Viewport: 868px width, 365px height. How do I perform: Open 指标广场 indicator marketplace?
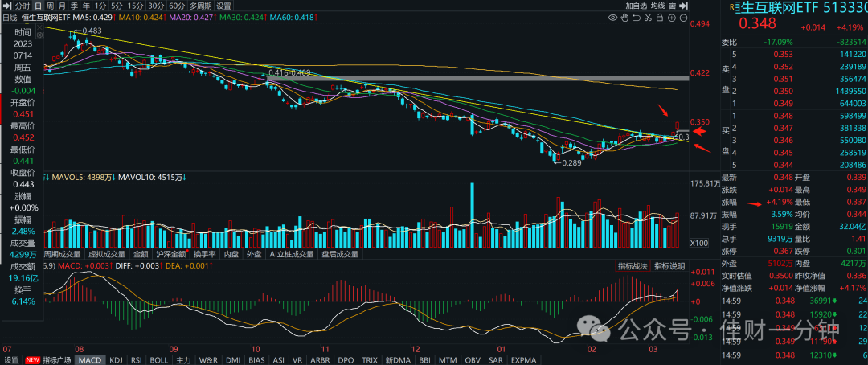[57, 360]
